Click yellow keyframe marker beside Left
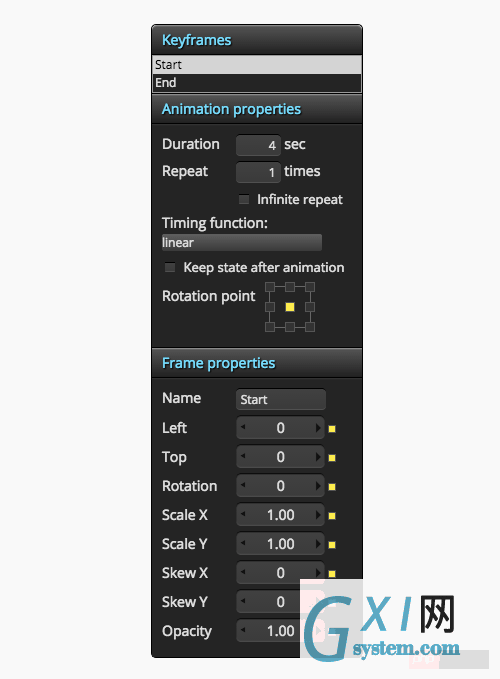Screen dimensions: 500x679 (x=332, y=429)
